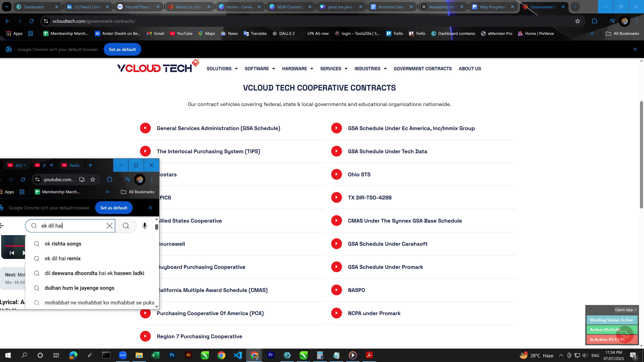Viewport: 644px width, 362px height.
Task: Click the YouTube search magnifier button
Action: click(x=126, y=226)
